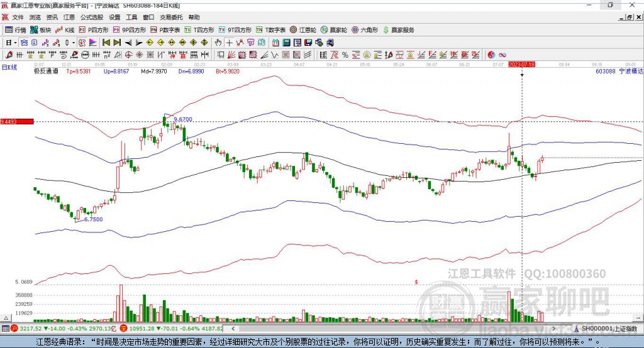Open the 赢家轮 wheel tool
Screen dimensions: 644x348
[334, 30]
